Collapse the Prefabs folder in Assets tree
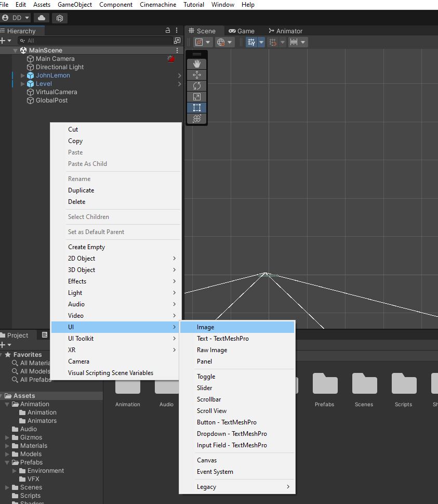 point(7,462)
